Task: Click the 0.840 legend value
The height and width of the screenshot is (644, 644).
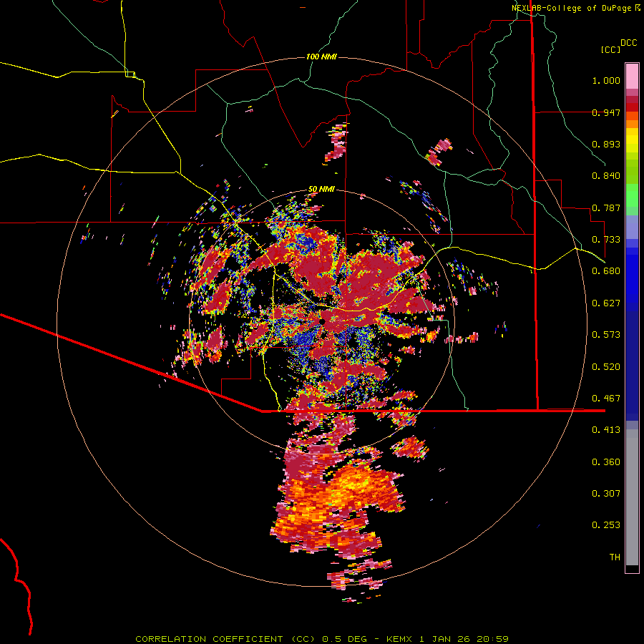Action: (x=606, y=176)
